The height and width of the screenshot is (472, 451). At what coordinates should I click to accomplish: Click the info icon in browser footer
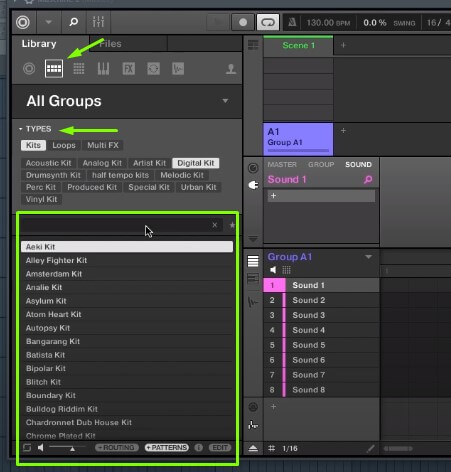[x=199, y=448]
